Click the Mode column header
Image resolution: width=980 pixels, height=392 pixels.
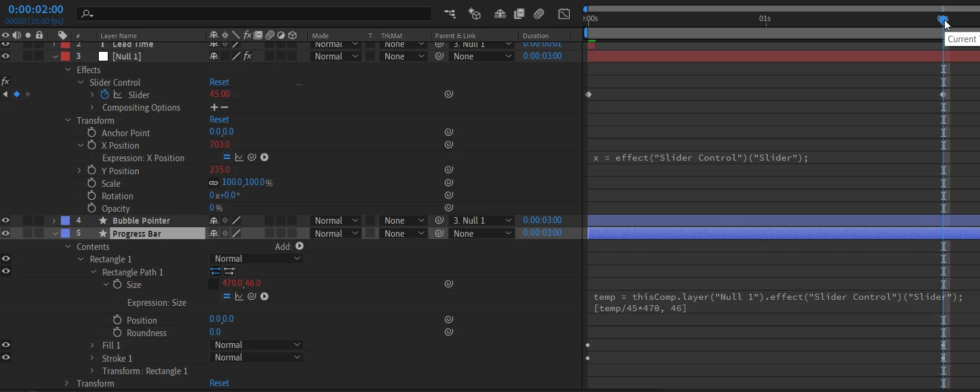click(x=320, y=36)
